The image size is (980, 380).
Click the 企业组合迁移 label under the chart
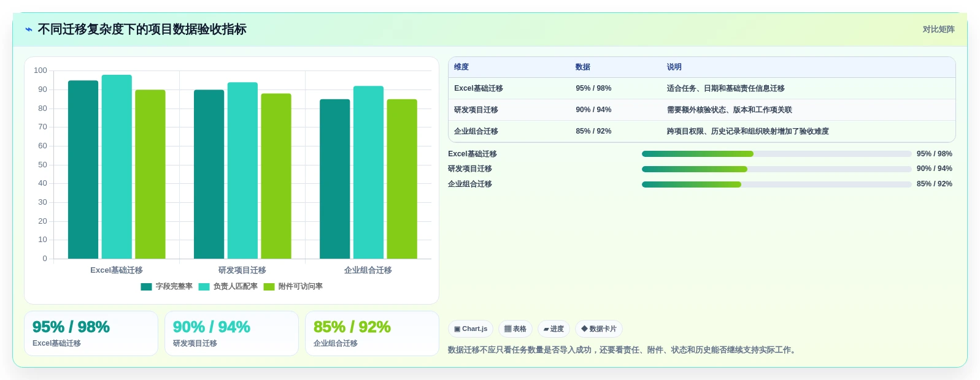(x=368, y=270)
